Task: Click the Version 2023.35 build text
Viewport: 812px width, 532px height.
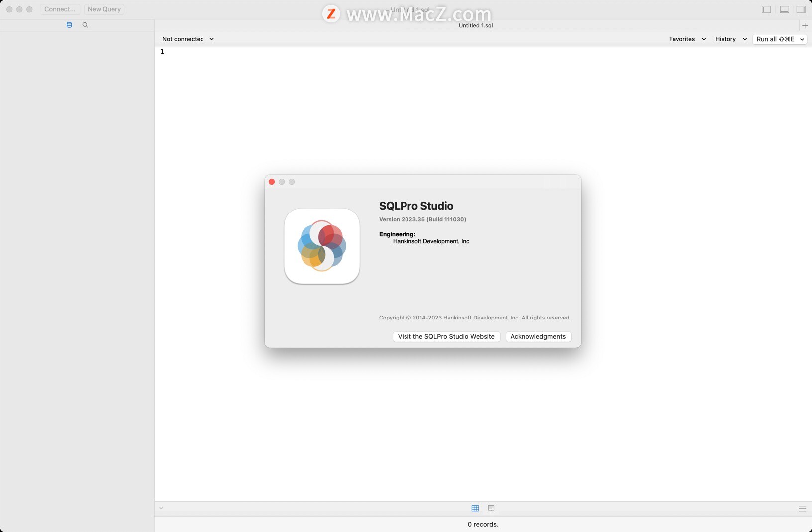Action: point(422,219)
